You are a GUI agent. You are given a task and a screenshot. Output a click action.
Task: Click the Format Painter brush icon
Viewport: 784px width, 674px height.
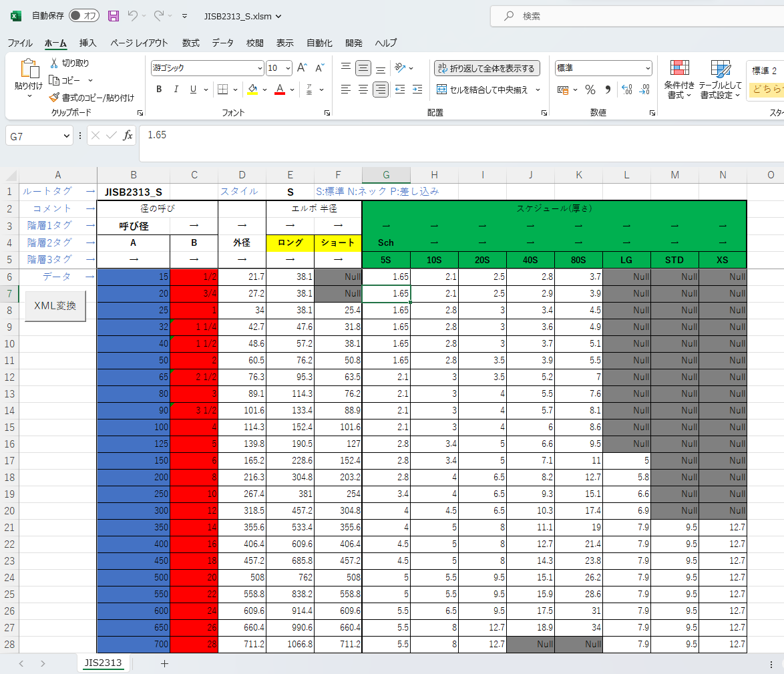tap(55, 98)
